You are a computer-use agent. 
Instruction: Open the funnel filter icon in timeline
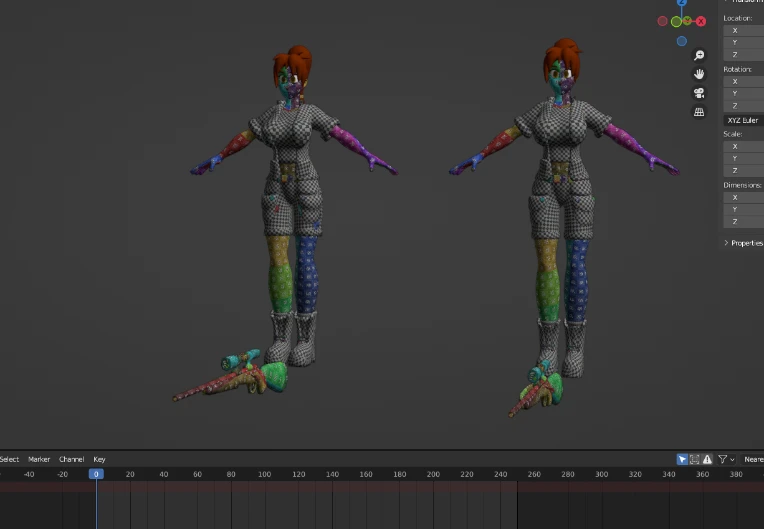[723, 459]
